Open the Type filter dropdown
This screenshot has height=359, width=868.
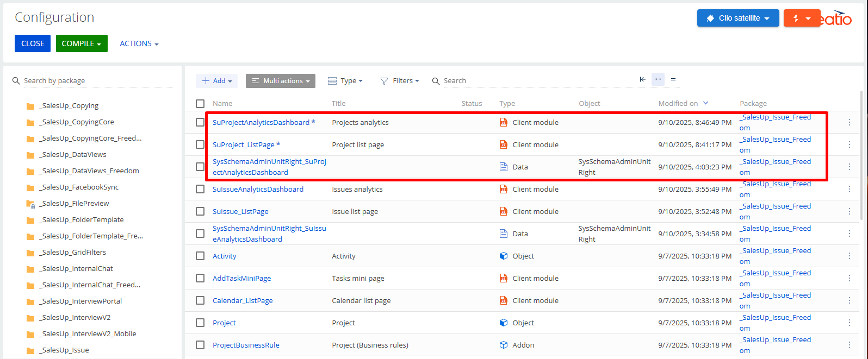coord(345,81)
